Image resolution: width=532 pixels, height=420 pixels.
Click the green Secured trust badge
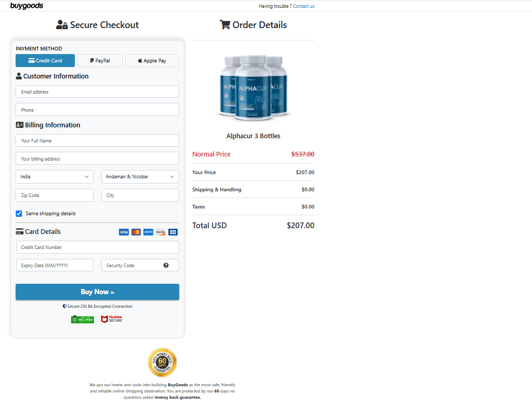[82, 319]
